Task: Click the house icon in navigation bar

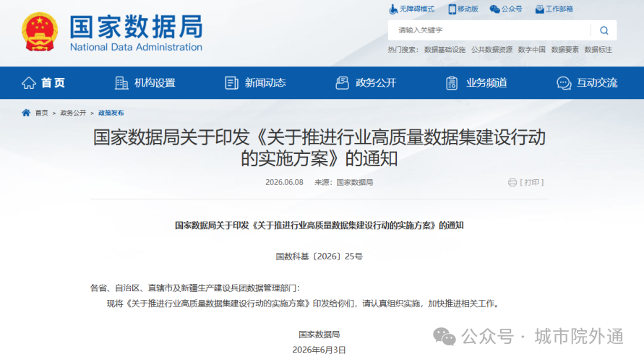Action: coord(29,83)
